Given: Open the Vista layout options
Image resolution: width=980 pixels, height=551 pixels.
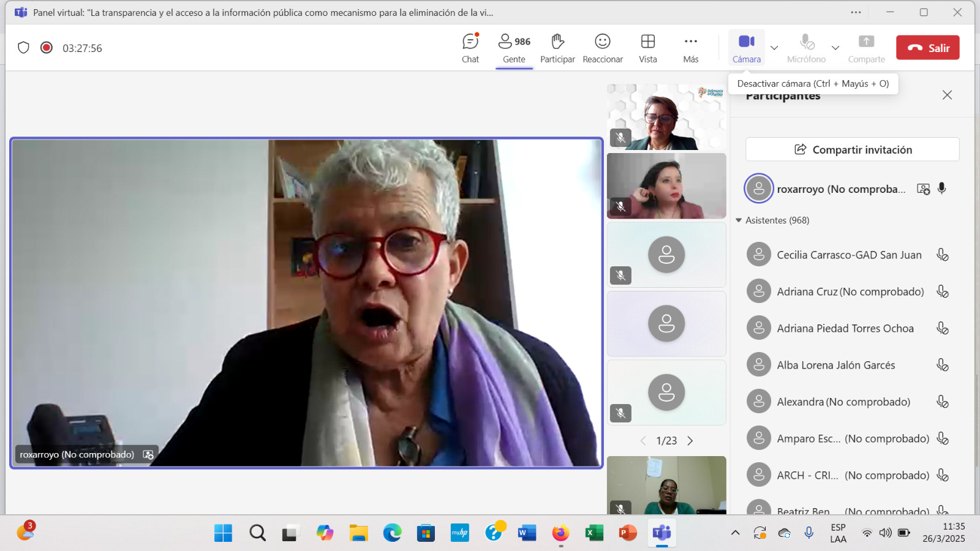Looking at the screenshot, I should [647, 48].
